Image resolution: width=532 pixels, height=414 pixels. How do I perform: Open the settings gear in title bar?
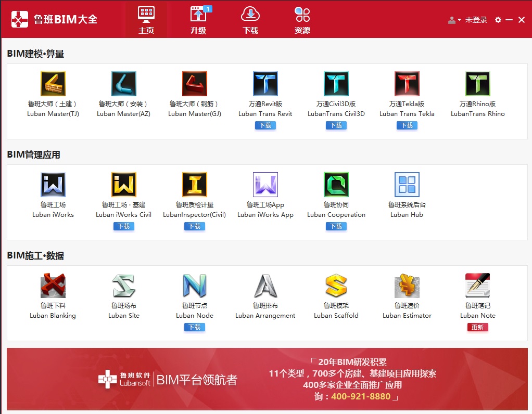click(498, 20)
